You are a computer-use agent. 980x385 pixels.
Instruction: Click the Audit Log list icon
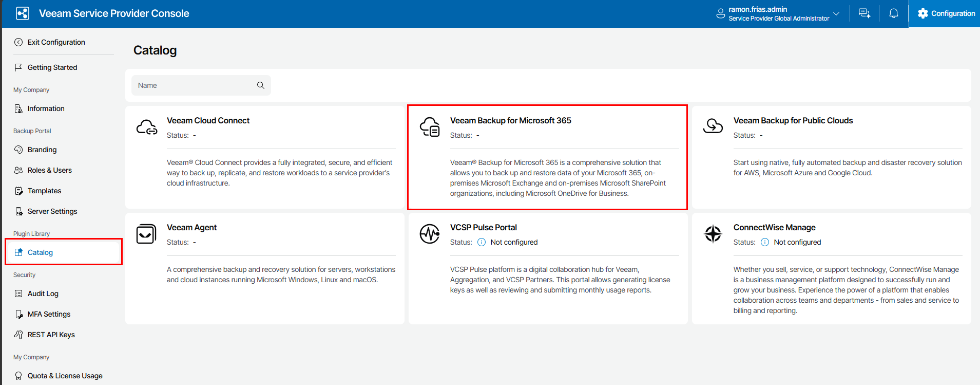point(18,294)
